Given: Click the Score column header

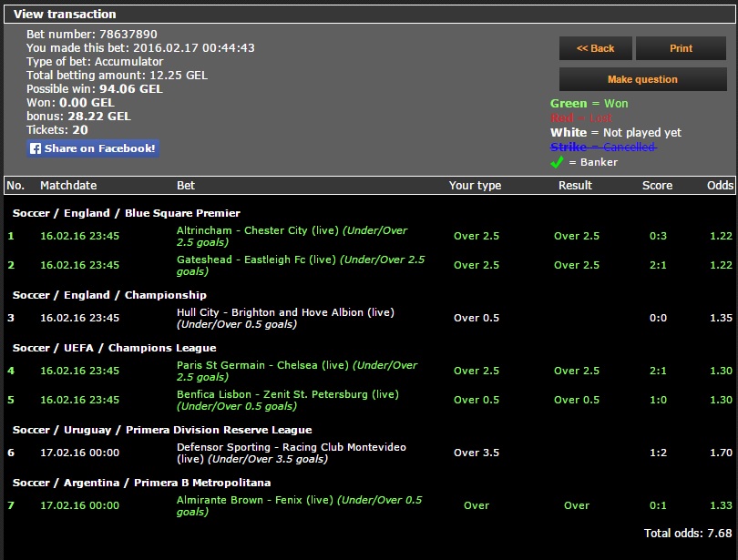Looking at the screenshot, I should 657,185.
